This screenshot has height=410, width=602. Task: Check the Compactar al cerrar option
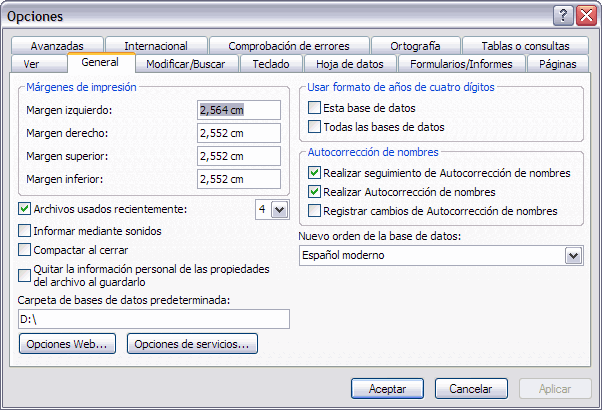click(x=25, y=250)
